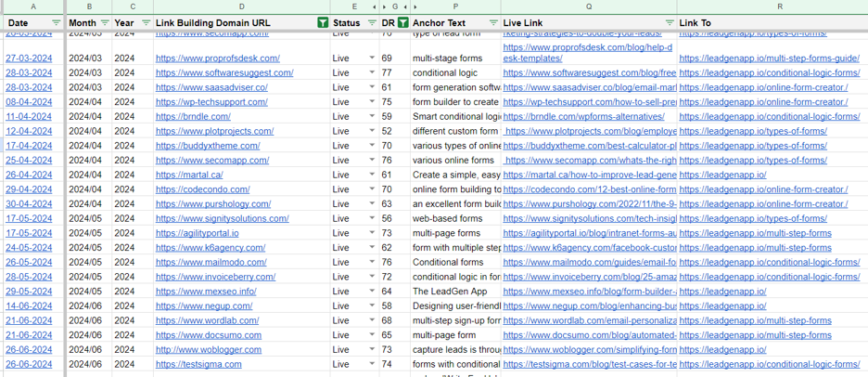This screenshot has height=377, width=868.
Task: Open Status dropdown for mailmodo.com row
Action: pos(372,262)
